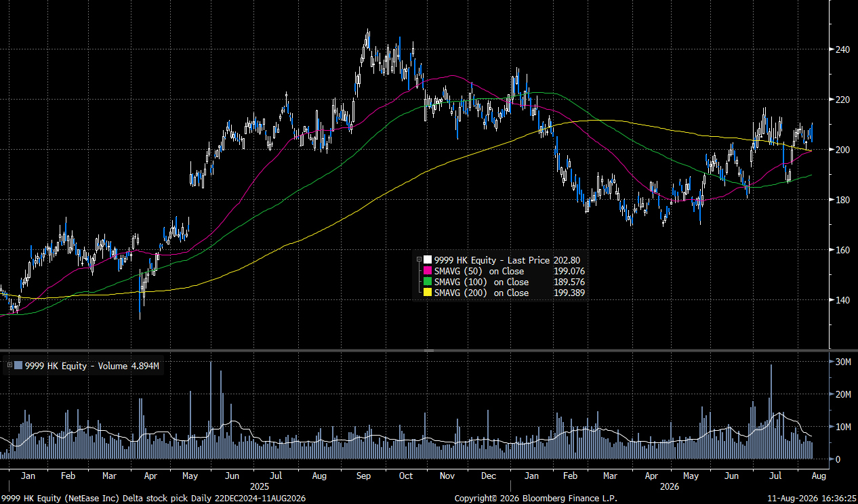Click the Bloomberg Finance L.P. copyright text

click(x=535, y=498)
